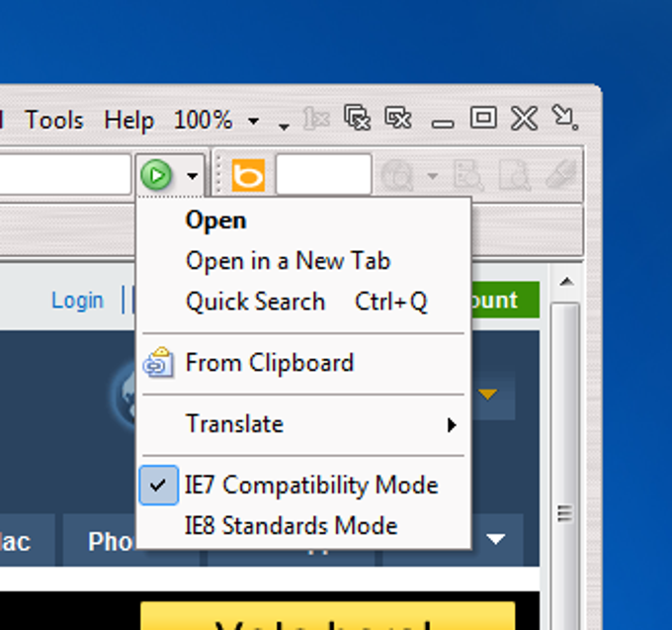
Task: Click the yellow banner button on webpage
Action: 328,615
